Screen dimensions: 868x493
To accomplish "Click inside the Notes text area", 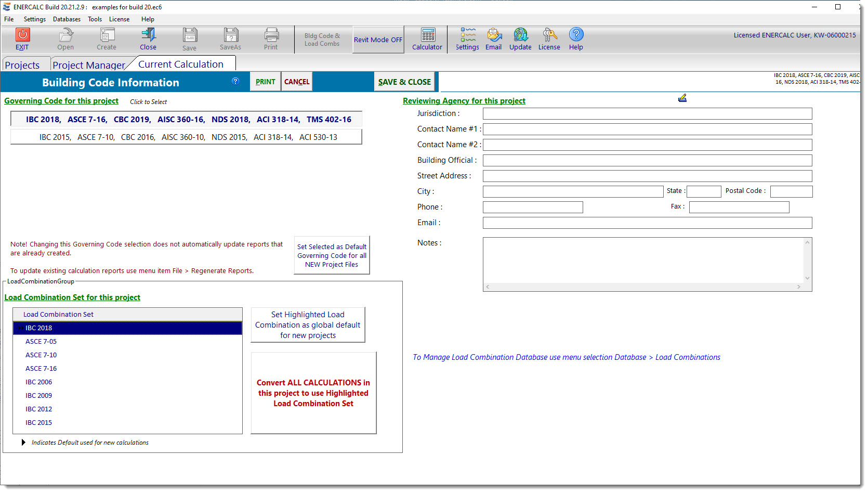I will 643,260.
